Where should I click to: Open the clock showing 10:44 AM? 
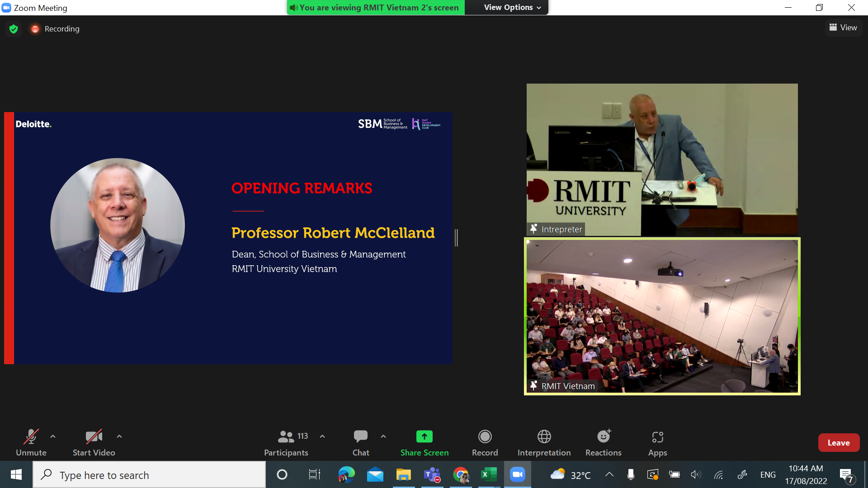point(806,475)
